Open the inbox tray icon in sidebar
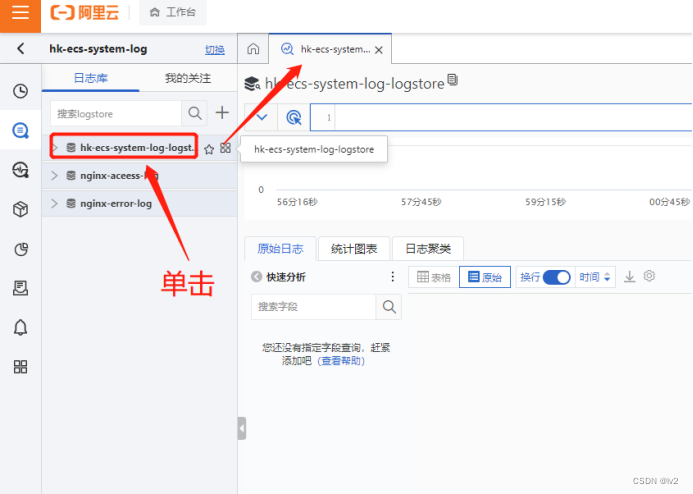 (20, 288)
